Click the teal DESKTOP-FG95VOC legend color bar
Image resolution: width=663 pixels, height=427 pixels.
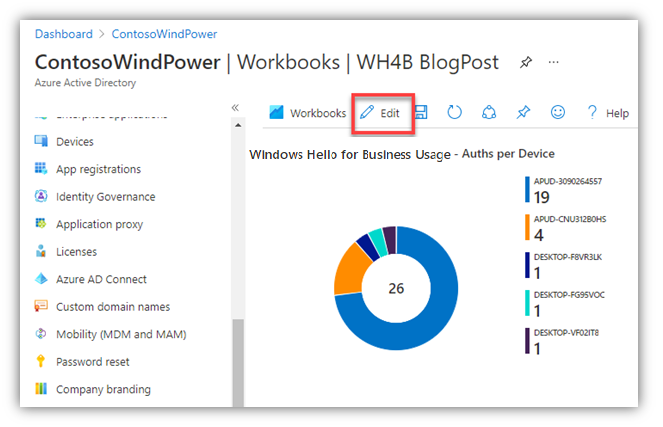(x=527, y=303)
